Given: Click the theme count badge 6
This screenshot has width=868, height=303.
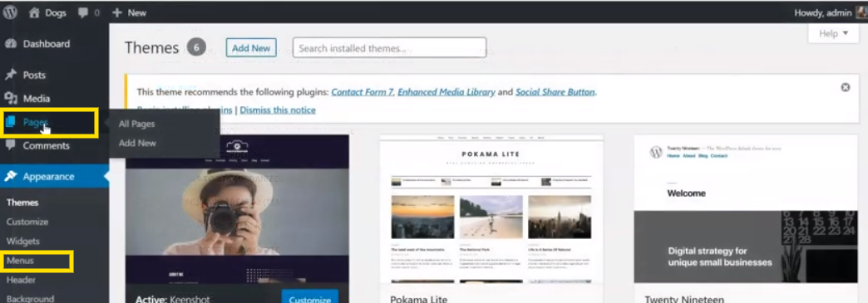Looking at the screenshot, I should pyautogui.click(x=196, y=47).
